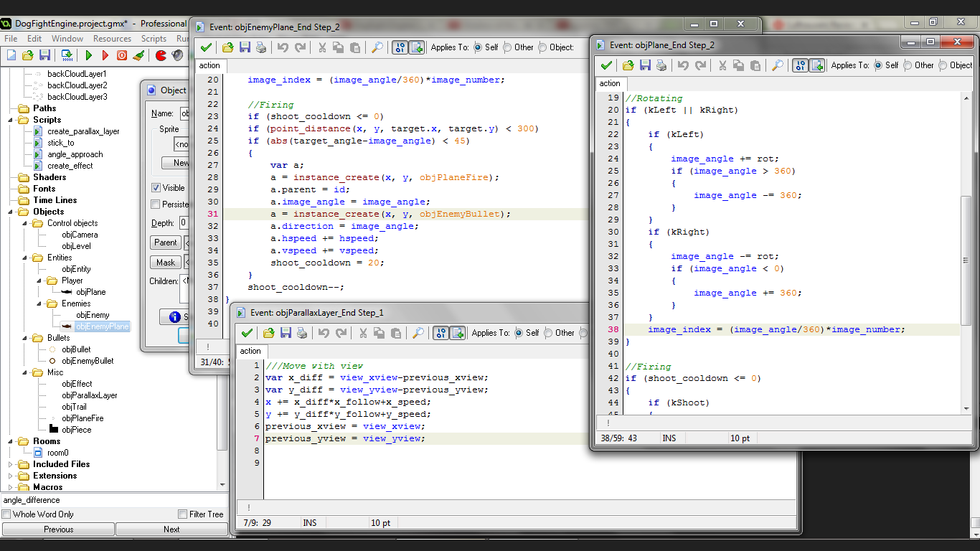Save the project using main toolbar floppy
Image resolution: width=980 pixels, height=551 pixels.
click(x=44, y=55)
